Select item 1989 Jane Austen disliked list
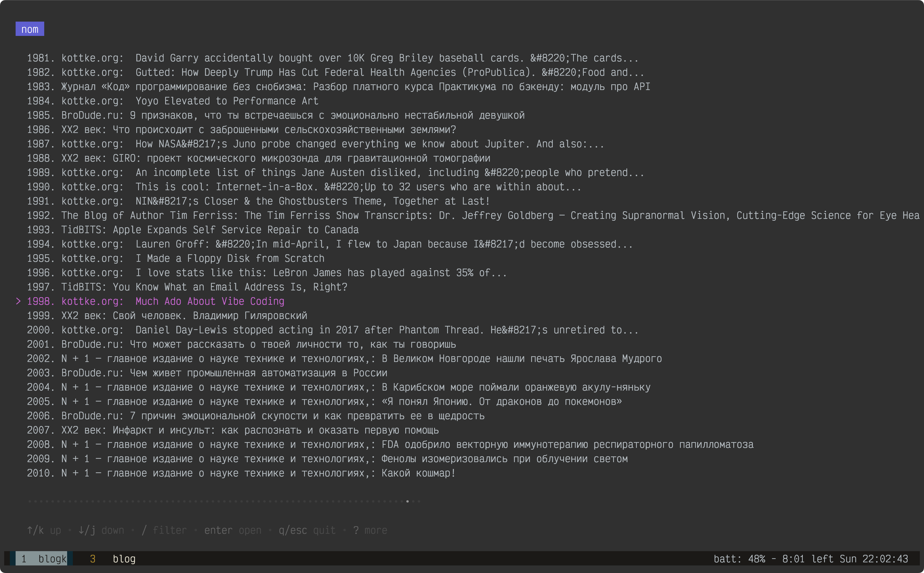Screen dimensions: 924x573 335,173
